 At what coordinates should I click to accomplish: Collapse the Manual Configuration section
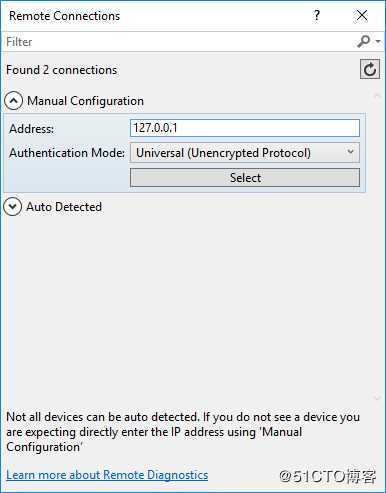point(14,101)
